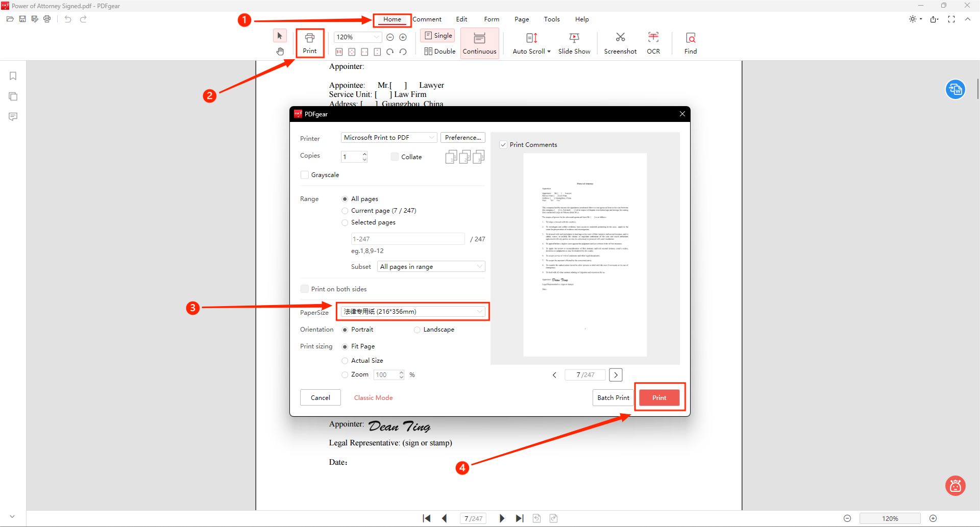Screen dimensions: 980x527
Task: Click the next page arrow in print preview
Action: 616,374
